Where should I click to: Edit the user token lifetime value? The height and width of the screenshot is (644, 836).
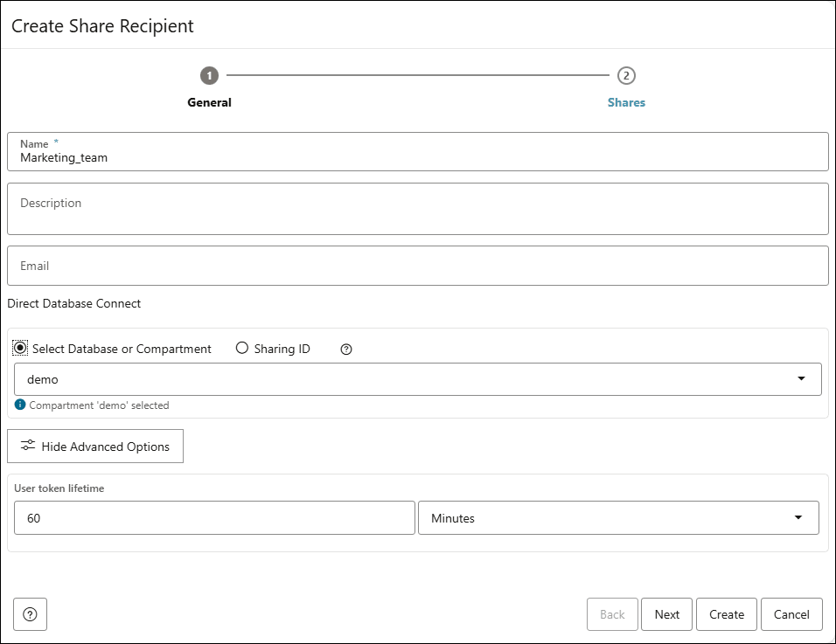215,517
